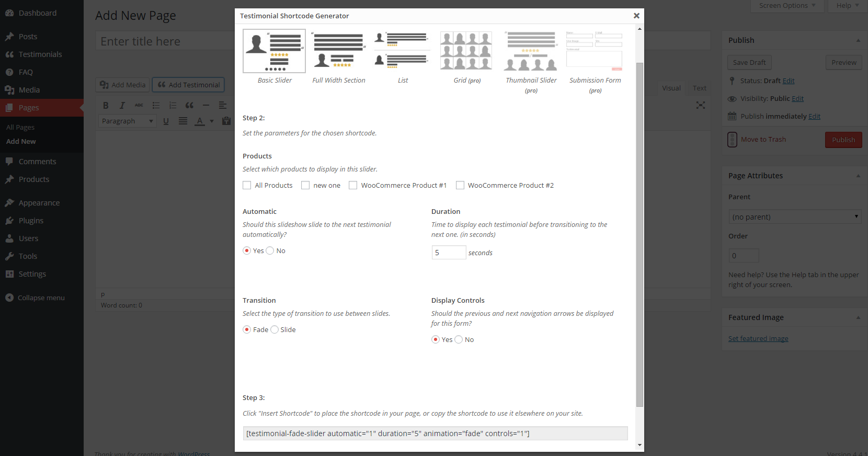Open the Parent page dropdown
Viewport: 868px width, 456px height.
click(795, 216)
